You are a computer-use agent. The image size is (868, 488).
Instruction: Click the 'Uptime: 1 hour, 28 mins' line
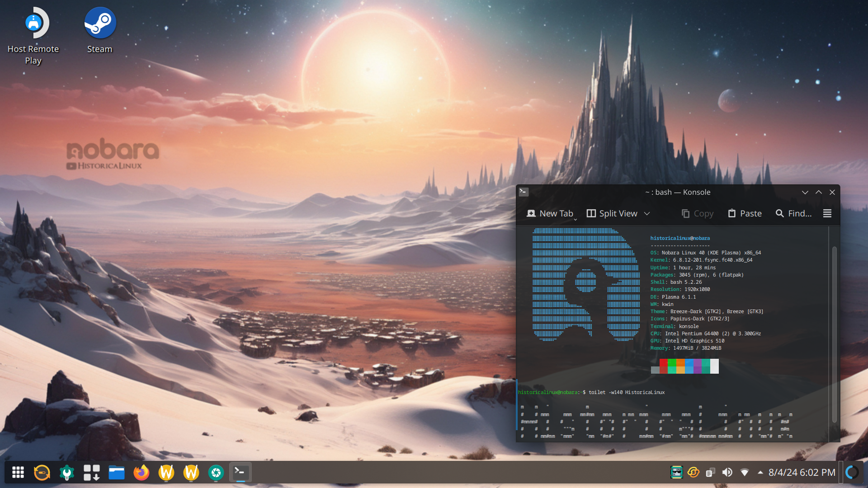(x=683, y=267)
